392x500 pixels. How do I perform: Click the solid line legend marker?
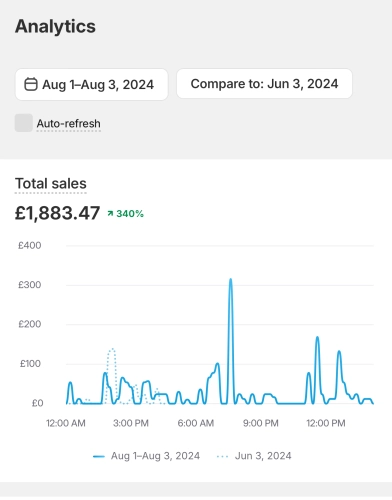pos(99,456)
